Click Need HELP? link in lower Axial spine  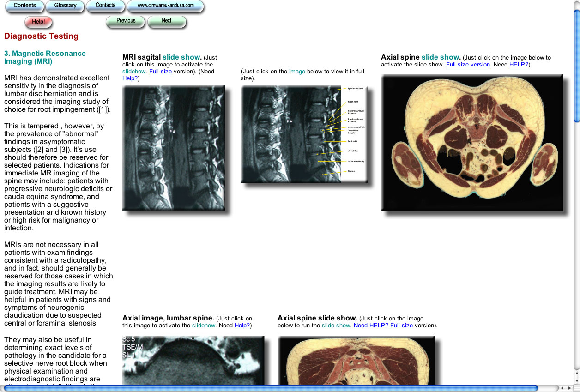point(371,326)
